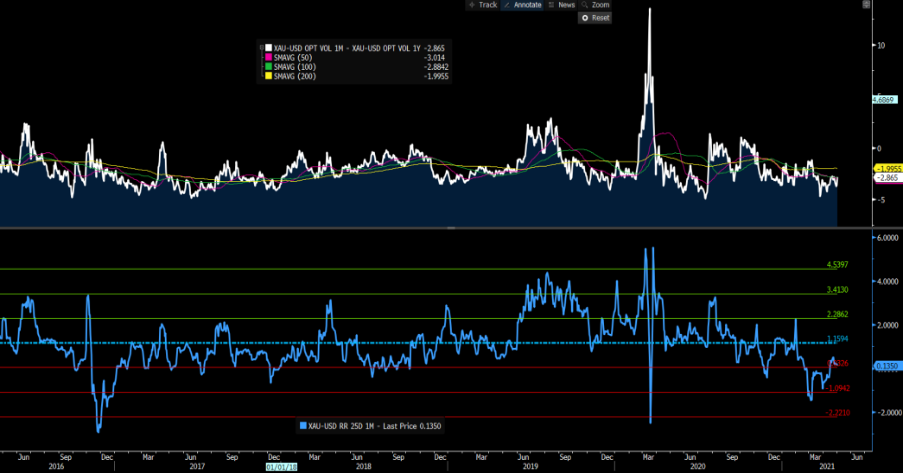
Task: Click the white -2.865 axis tag
Action: (888, 178)
